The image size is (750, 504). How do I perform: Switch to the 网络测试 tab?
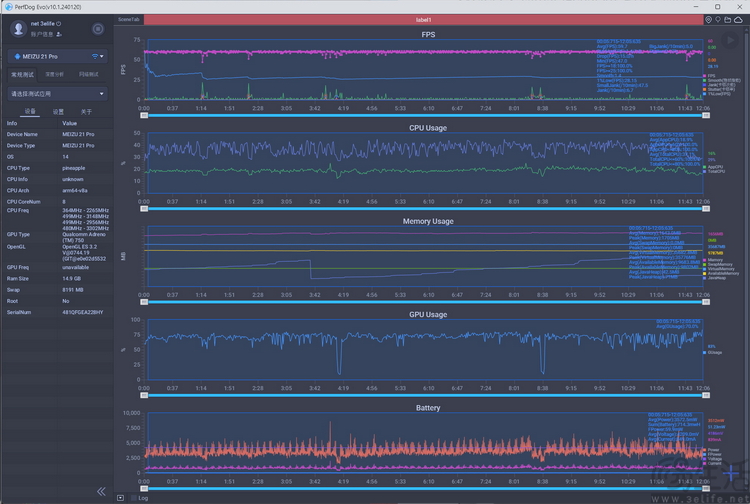(88, 75)
